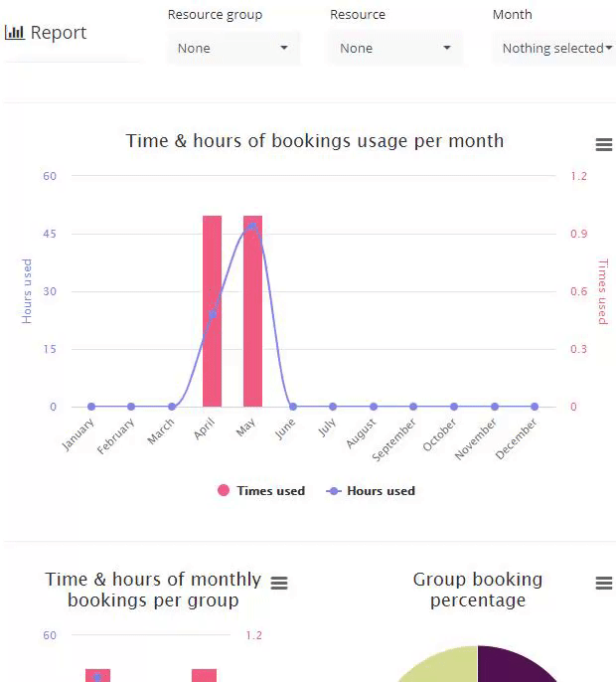The height and width of the screenshot is (682, 616).
Task: Select the December Hours used data point
Action: (x=535, y=407)
